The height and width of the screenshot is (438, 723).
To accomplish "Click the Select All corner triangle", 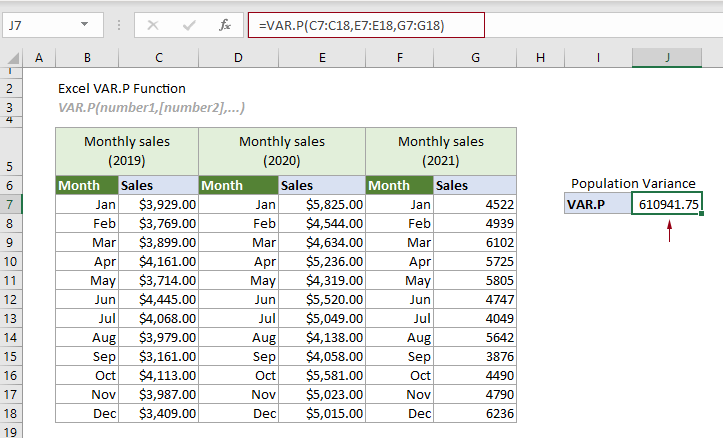I will [11, 59].
